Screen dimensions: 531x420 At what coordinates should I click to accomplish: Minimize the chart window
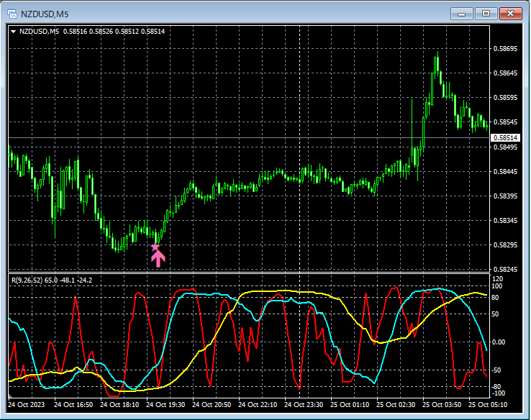[462, 14]
